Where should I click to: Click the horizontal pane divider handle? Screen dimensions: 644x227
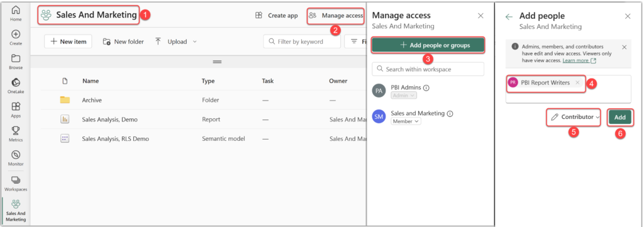217,62
